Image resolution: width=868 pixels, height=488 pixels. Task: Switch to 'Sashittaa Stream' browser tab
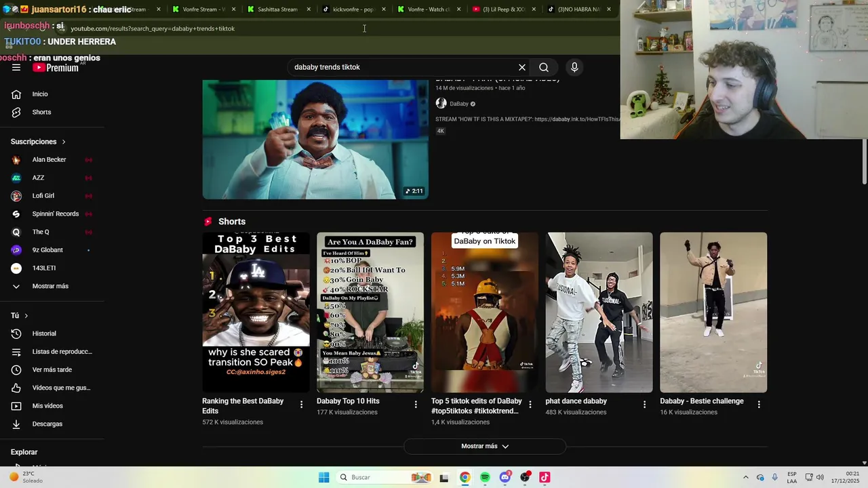pyautogui.click(x=277, y=9)
